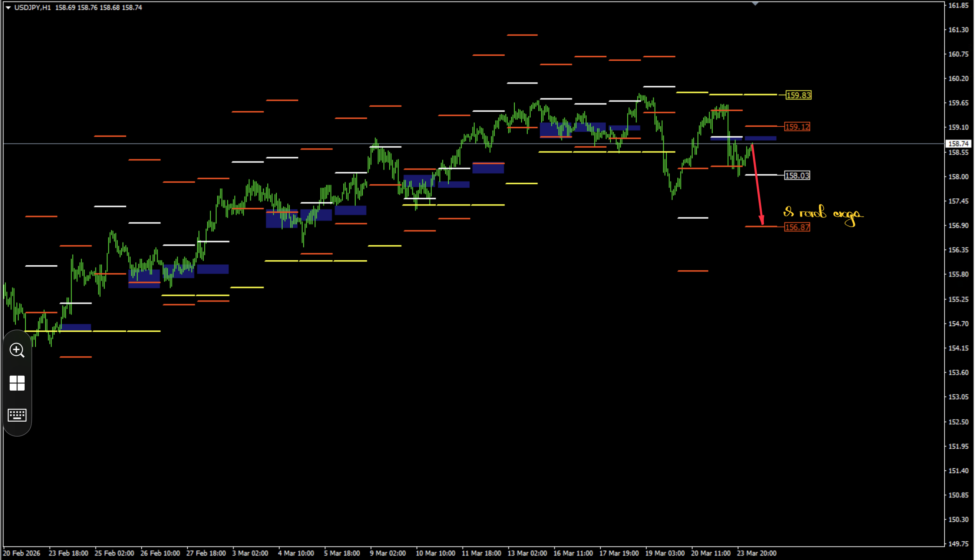Click the current price tag 158.74
975x560 pixels.
coord(958,143)
